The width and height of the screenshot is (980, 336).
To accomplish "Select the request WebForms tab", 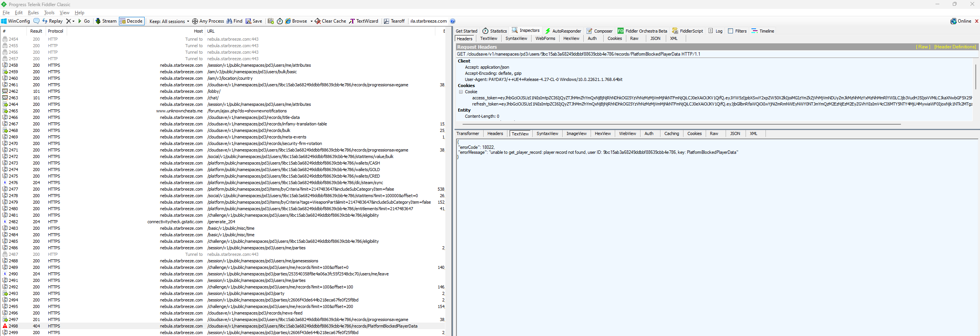I will click(545, 38).
